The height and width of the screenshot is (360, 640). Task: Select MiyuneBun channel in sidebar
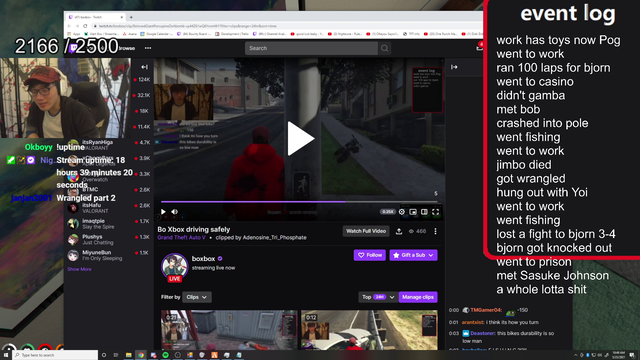click(109, 255)
